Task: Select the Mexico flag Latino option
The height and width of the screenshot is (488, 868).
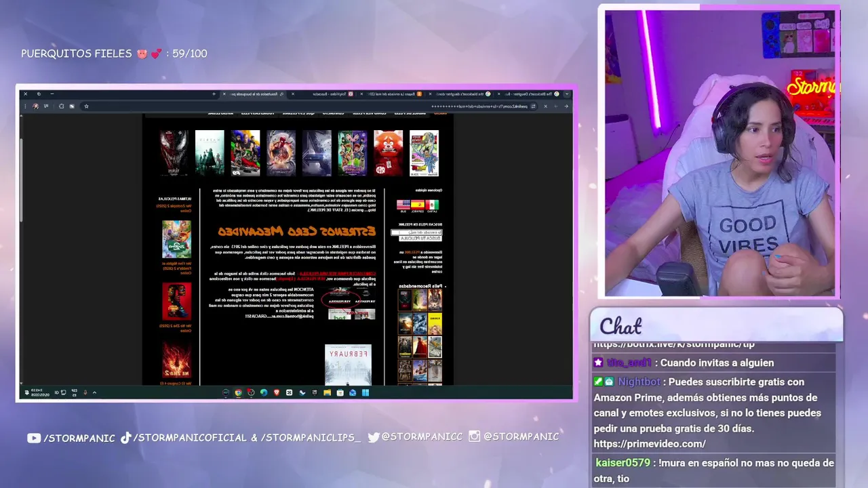Action: tap(432, 205)
